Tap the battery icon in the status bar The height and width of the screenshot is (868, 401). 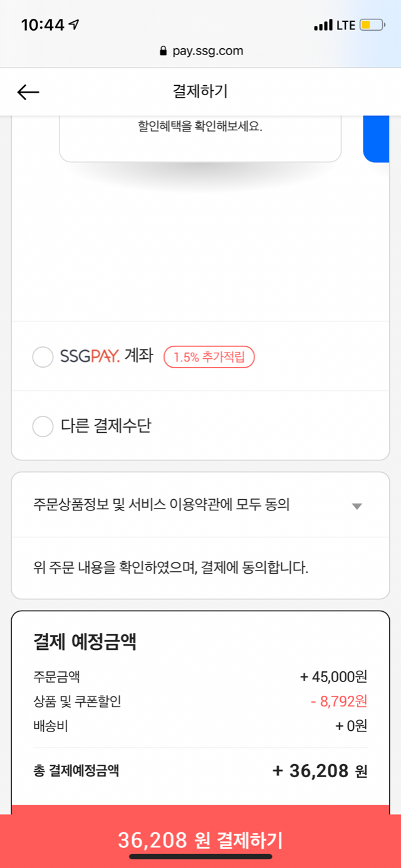[x=373, y=26]
